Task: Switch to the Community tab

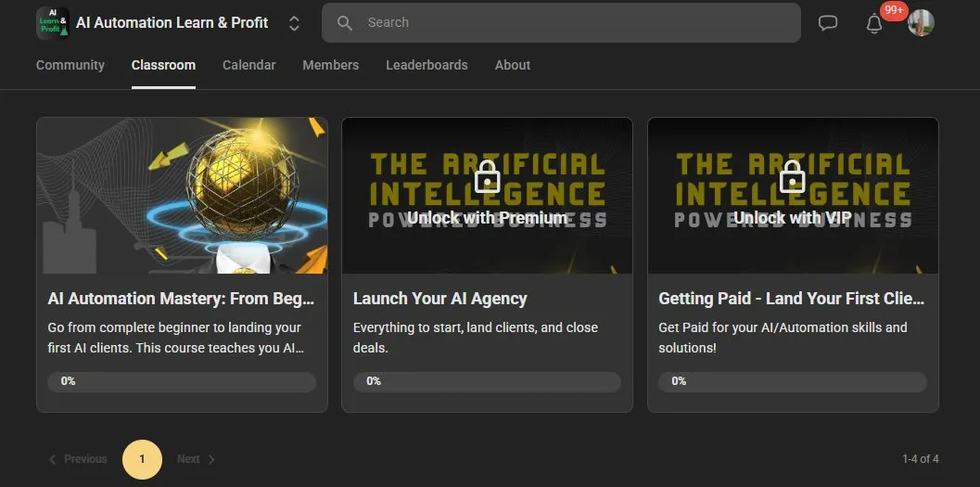Action: [70, 65]
